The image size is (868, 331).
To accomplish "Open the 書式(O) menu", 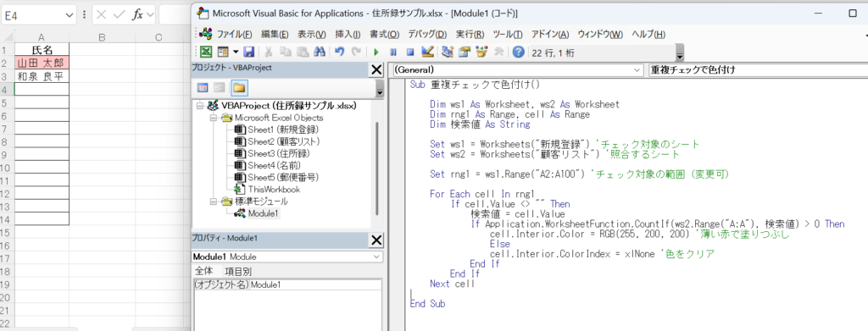I will tap(384, 34).
